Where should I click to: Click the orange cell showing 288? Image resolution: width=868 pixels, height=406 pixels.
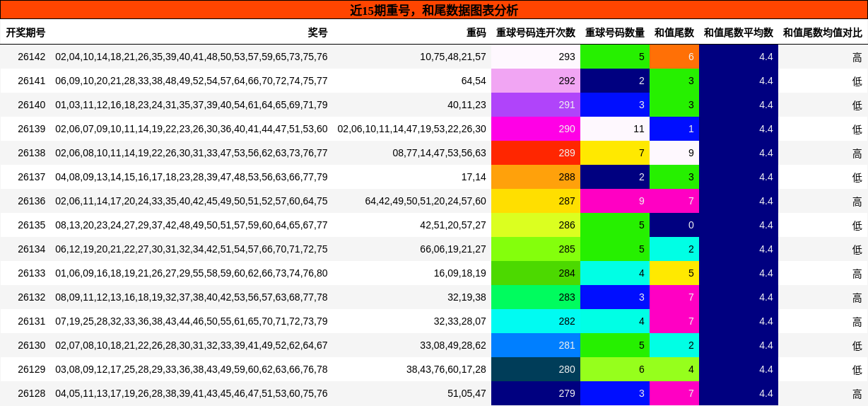(x=536, y=177)
